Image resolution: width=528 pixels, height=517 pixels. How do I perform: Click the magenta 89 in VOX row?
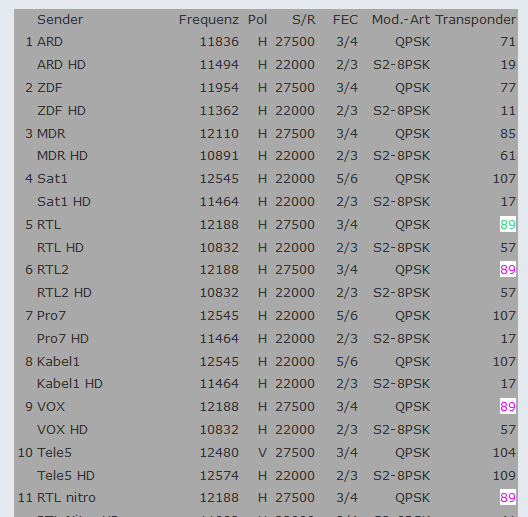(508, 407)
